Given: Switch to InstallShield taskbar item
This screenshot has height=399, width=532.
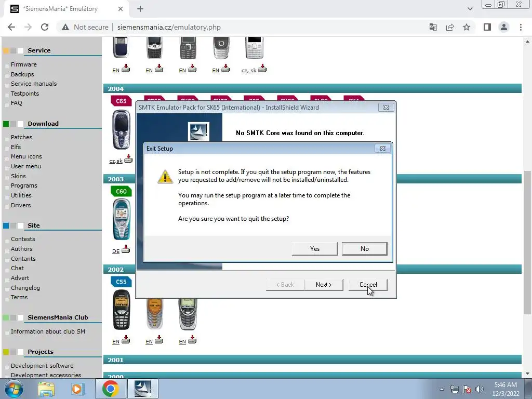Looking at the screenshot, I should point(142,389).
